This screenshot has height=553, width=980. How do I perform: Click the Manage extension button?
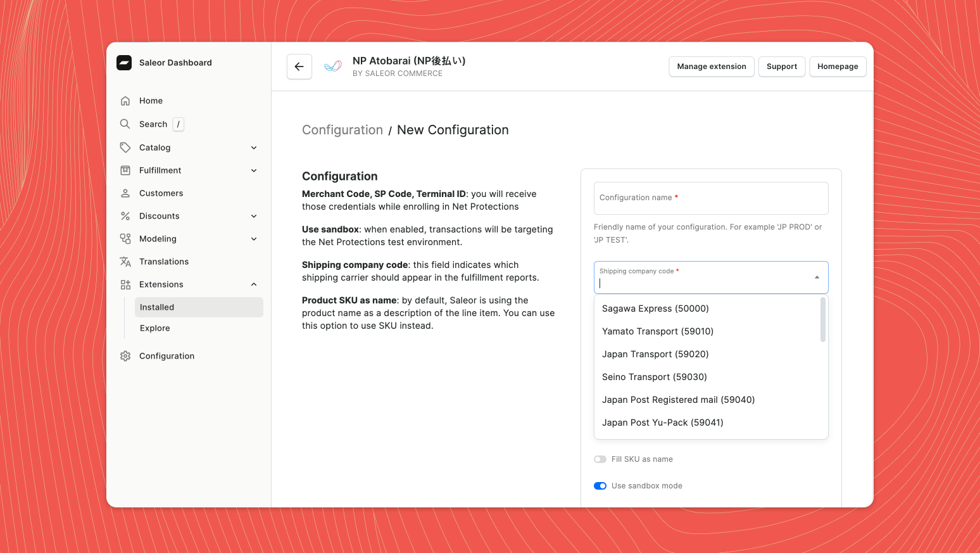[711, 67]
